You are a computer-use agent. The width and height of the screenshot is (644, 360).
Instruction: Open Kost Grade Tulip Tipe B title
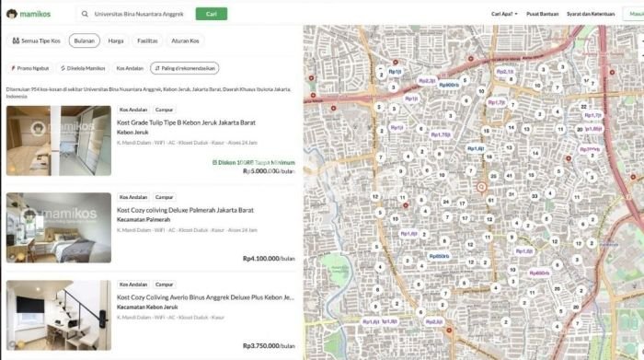pyautogui.click(x=186, y=122)
